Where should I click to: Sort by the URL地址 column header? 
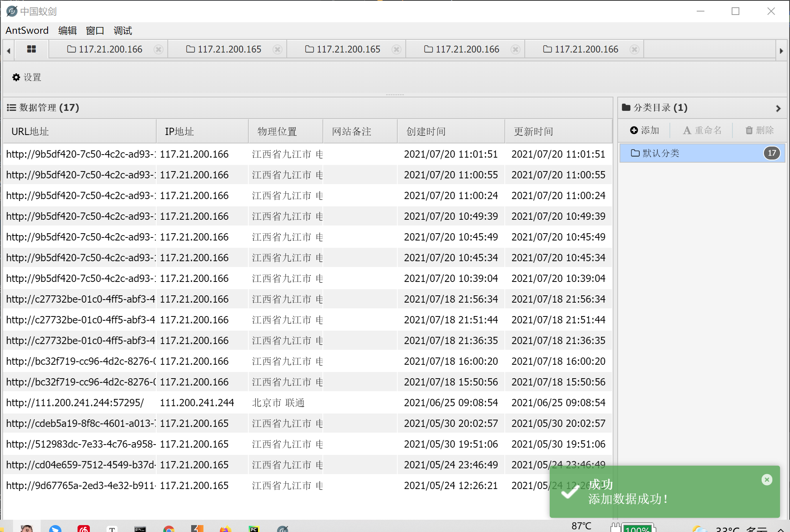tap(80, 131)
